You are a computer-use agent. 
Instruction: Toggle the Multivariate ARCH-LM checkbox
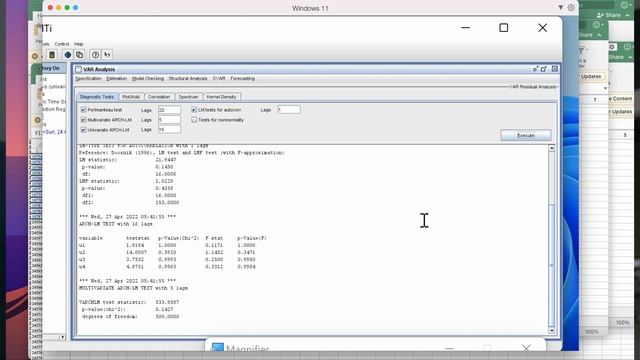tap(84, 120)
